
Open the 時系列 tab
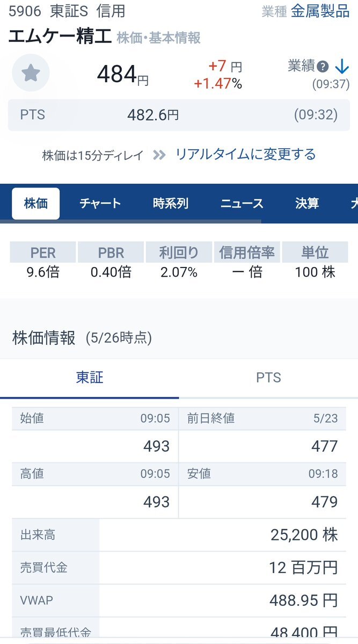coord(170,204)
